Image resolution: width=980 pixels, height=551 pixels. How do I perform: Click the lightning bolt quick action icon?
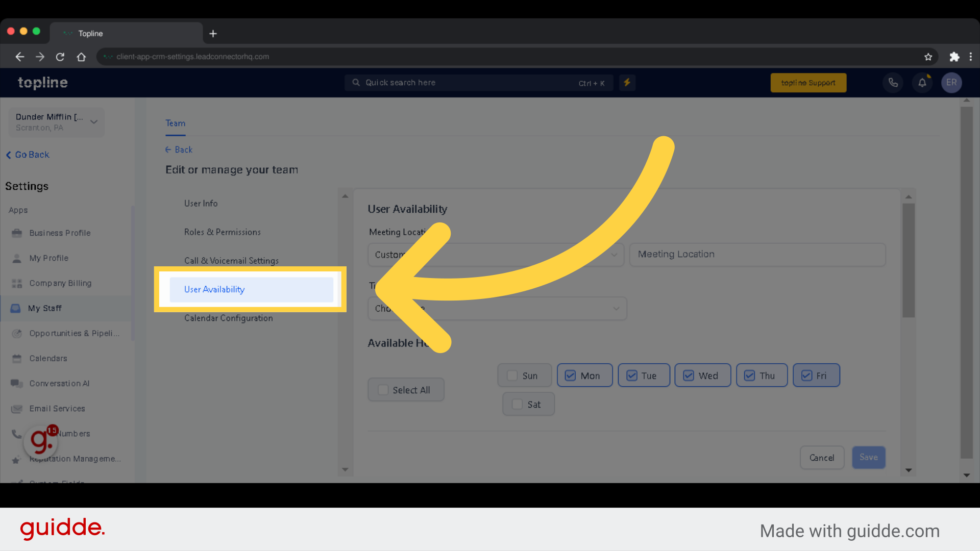[627, 82]
